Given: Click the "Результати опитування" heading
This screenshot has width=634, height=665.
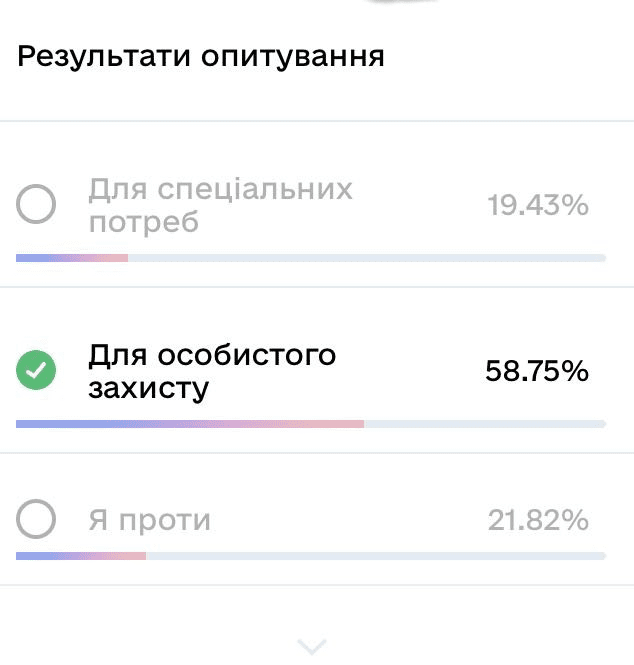Looking at the screenshot, I should tap(201, 57).
